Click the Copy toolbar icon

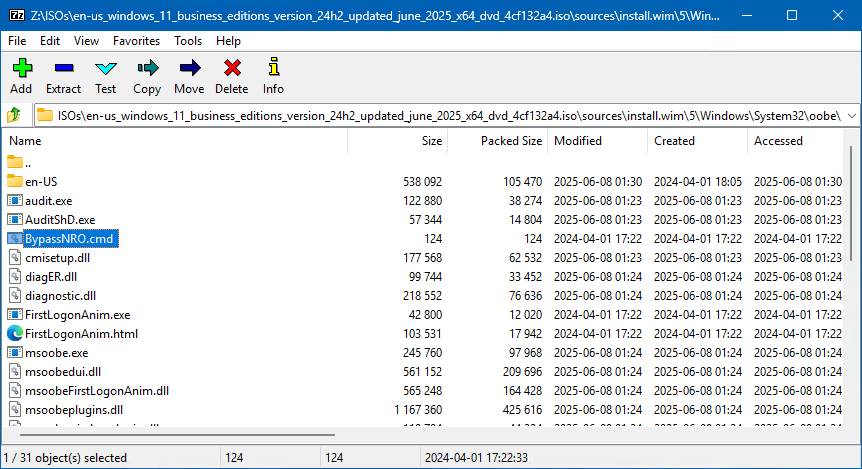point(147,68)
